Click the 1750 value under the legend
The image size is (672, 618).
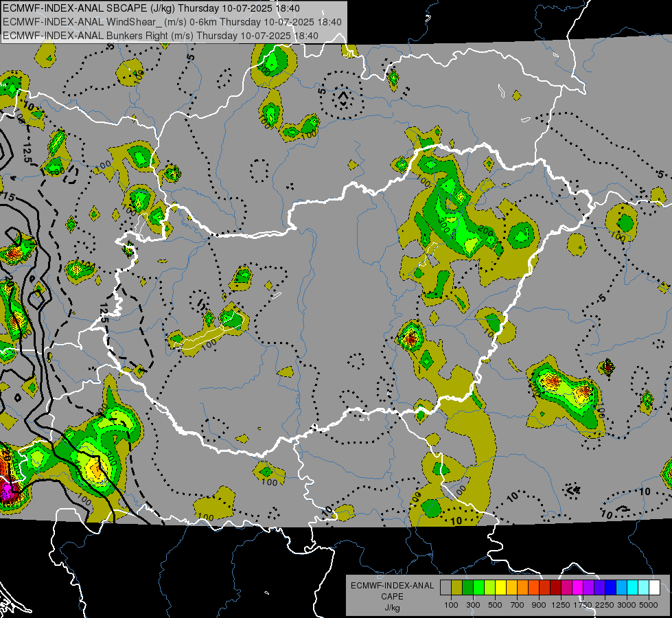pos(583,605)
